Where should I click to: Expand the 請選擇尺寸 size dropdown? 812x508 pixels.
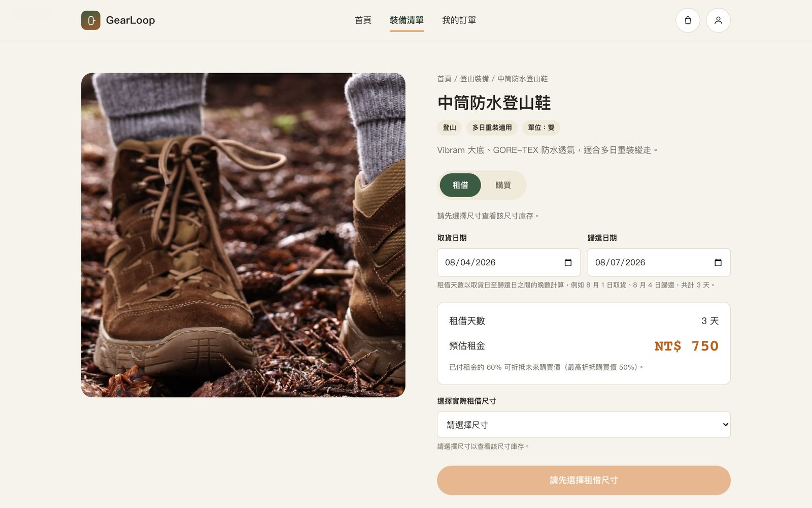coord(584,425)
